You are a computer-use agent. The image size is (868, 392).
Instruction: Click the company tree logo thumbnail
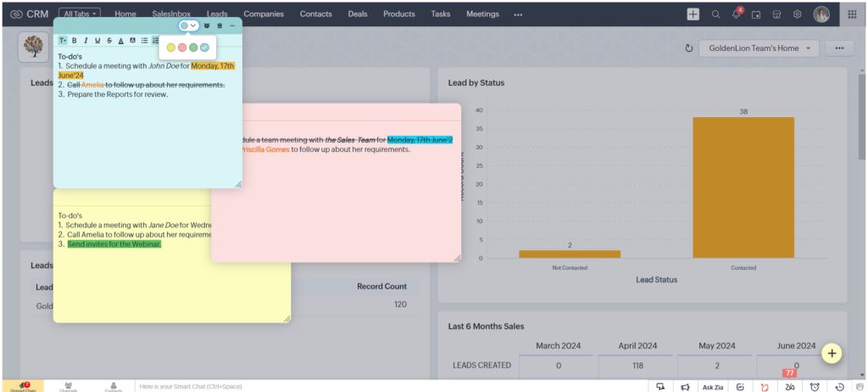pyautogui.click(x=33, y=48)
